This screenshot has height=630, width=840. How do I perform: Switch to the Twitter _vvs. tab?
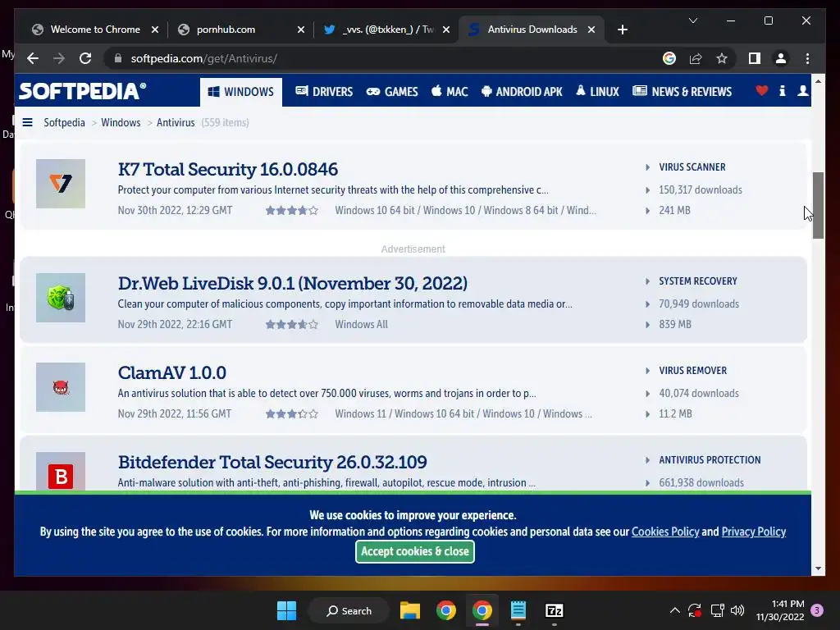point(386,30)
